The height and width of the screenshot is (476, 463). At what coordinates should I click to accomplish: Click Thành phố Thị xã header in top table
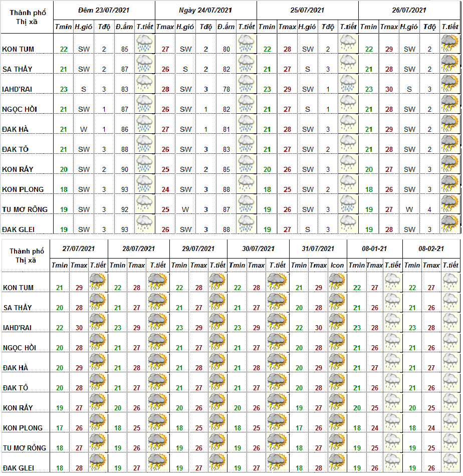[27, 17]
